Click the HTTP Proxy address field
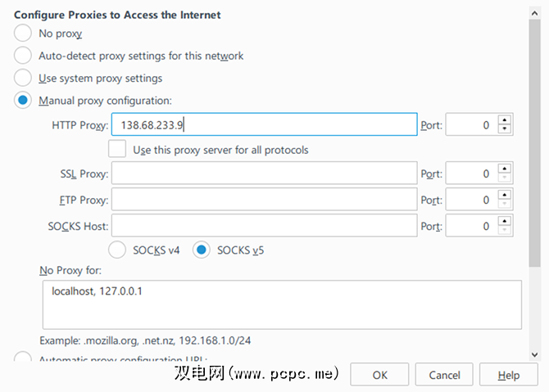 264,125
